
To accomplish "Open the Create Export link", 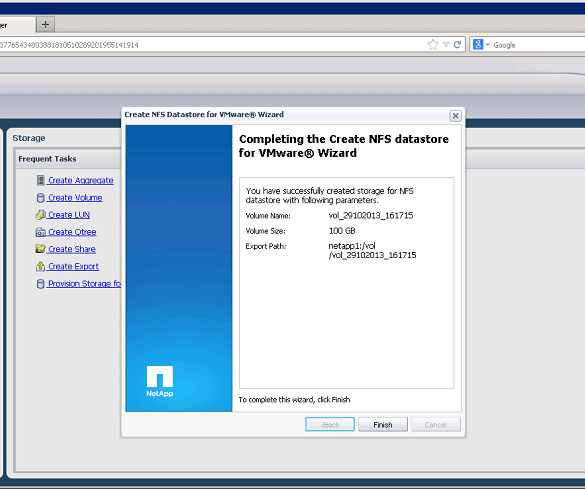I will click(73, 266).
